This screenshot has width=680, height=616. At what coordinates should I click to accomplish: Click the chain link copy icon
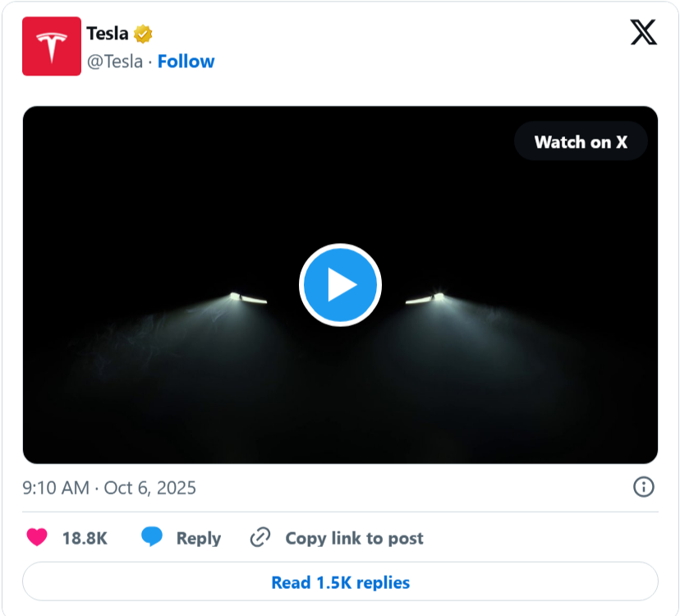260,538
